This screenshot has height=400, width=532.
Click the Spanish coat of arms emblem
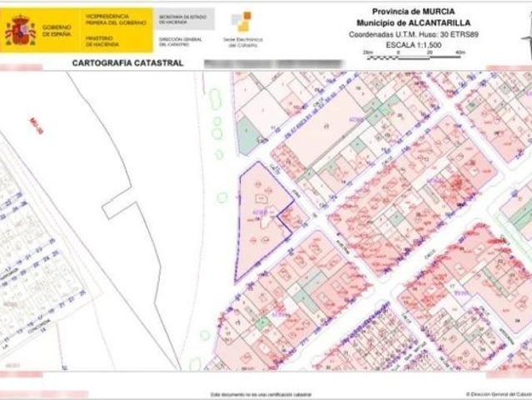click(20, 30)
